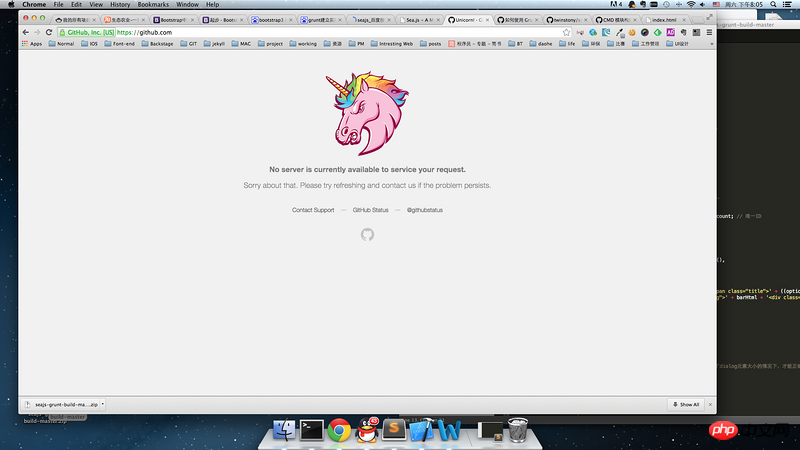Screen dimensions: 800x450
Task: Open the jekyll bookmarks folder
Action: tap(214, 44)
